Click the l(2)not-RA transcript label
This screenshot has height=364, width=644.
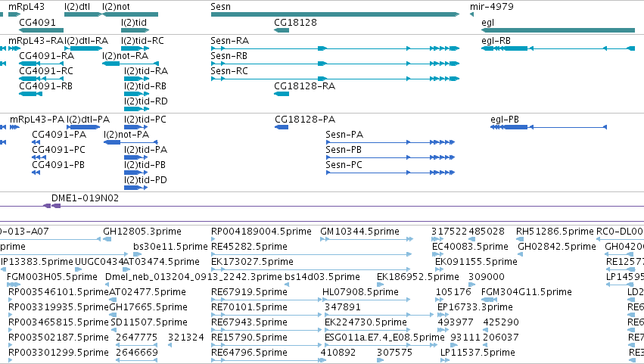[126, 56]
